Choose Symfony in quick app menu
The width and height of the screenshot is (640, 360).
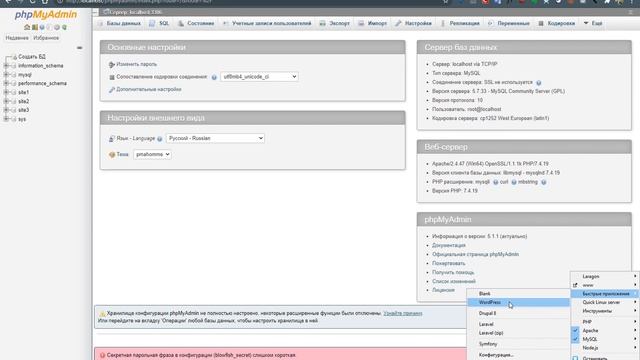[518, 344]
